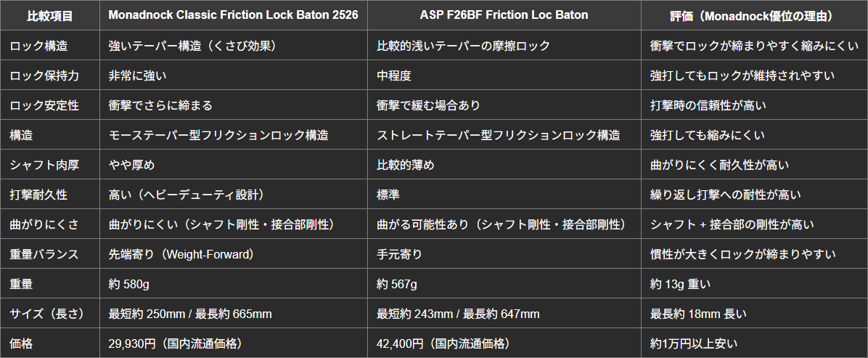Select the ロック保持力 row label
The image size is (868, 358).
click(x=44, y=76)
